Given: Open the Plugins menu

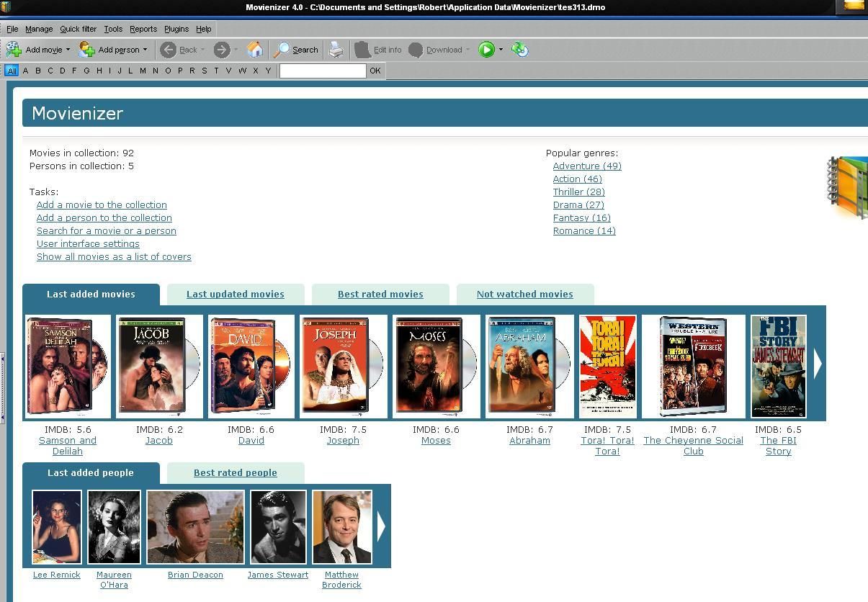Looking at the screenshot, I should pyautogui.click(x=176, y=29).
